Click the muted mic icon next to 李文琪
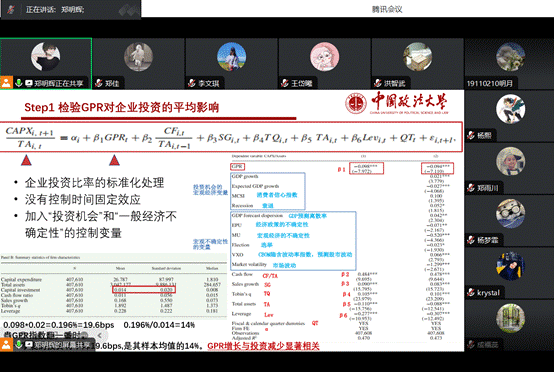Image resolution: width=554 pixels, height=372 pixels. click(x=191, y=83)
